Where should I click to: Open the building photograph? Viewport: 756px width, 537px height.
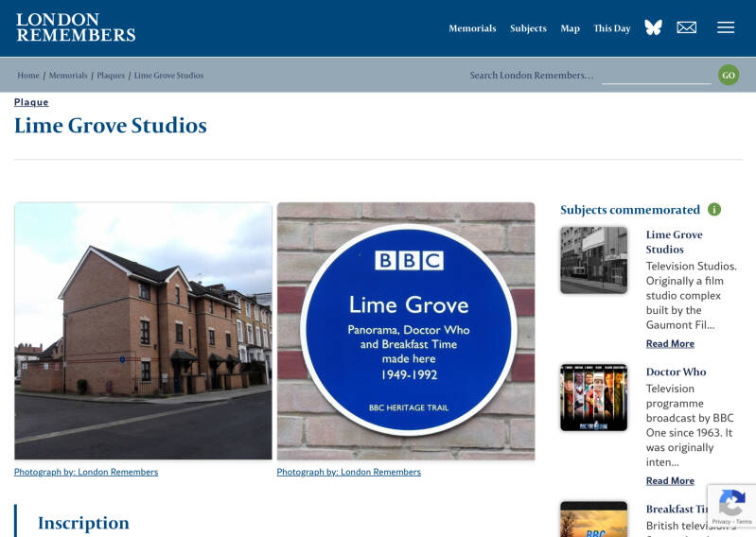tap(143, 331)
